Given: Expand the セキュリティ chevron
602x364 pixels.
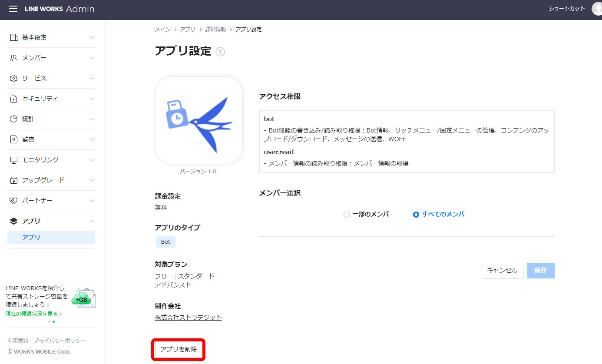Looking at the screenshot, I should (x=93, y=99).
